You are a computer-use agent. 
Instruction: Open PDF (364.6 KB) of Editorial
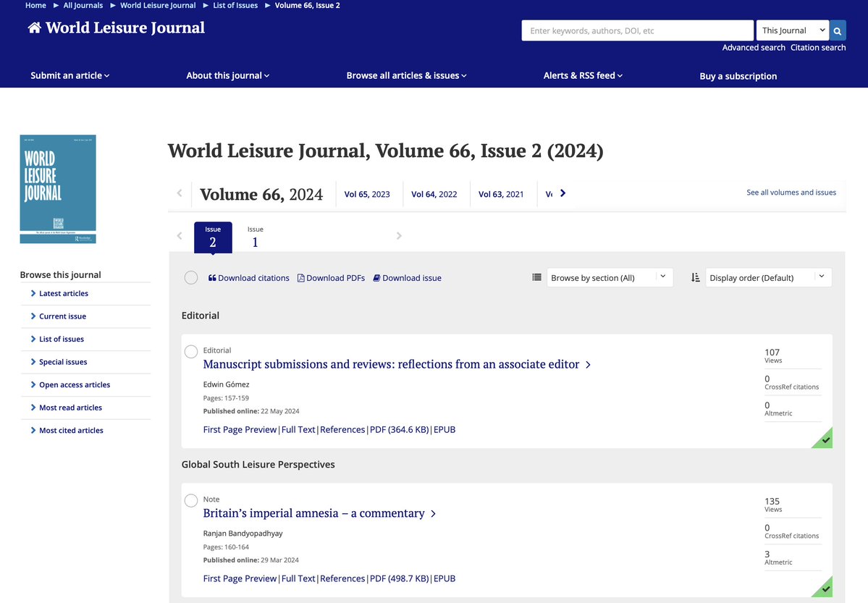click(x=399, y=430)
